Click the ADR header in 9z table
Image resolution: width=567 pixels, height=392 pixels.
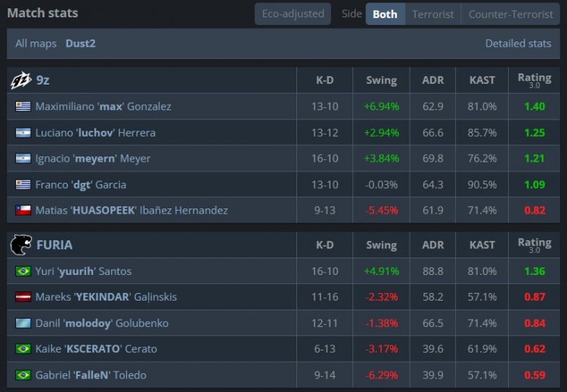coord(433,80)
